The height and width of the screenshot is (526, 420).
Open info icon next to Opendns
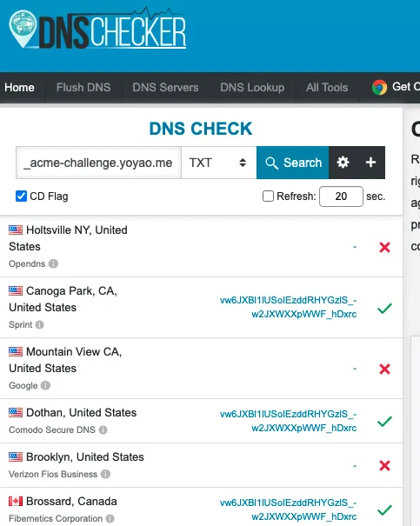pos(53,263)
